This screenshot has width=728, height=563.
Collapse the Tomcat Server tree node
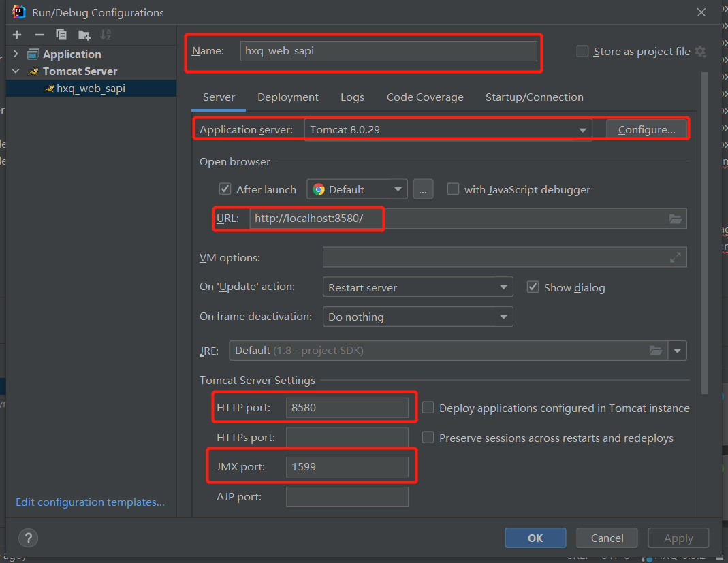pos(16,71)
